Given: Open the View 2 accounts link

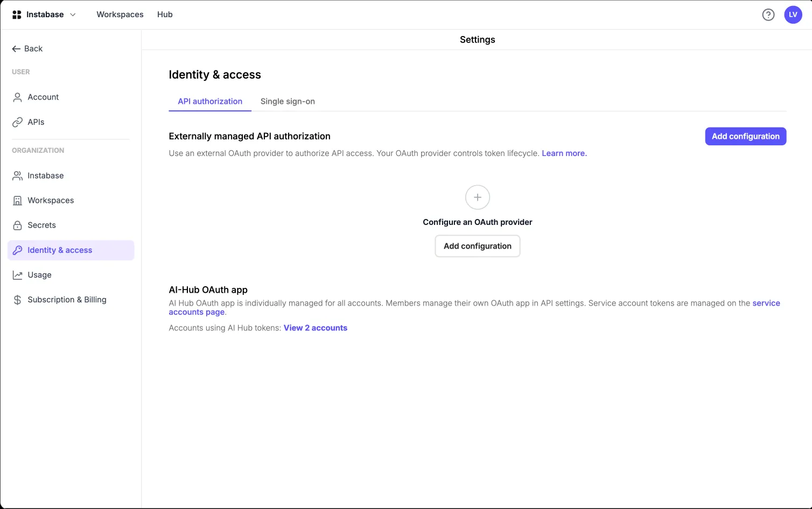Looking at the screenshot, I should tap(316, 328).
